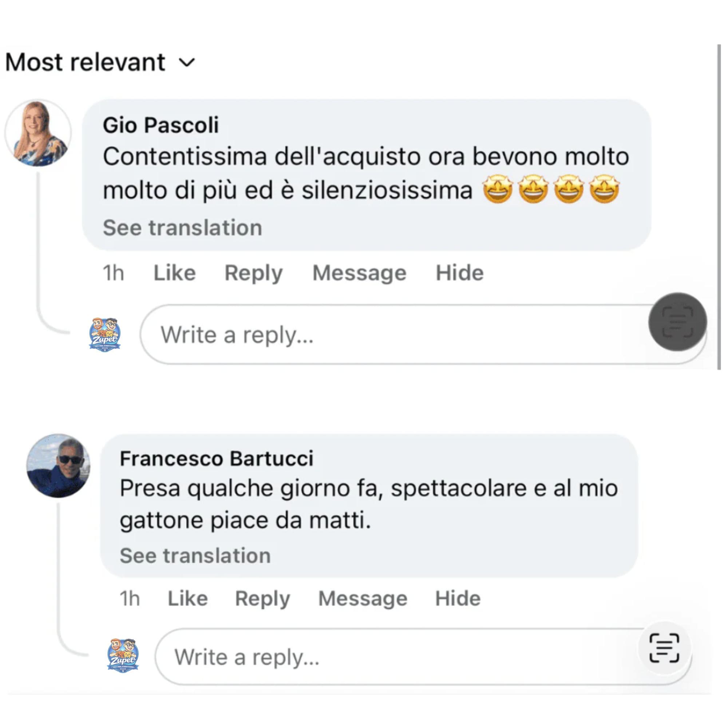Open the Most relevant sorting dropdown

pos(100,62)
